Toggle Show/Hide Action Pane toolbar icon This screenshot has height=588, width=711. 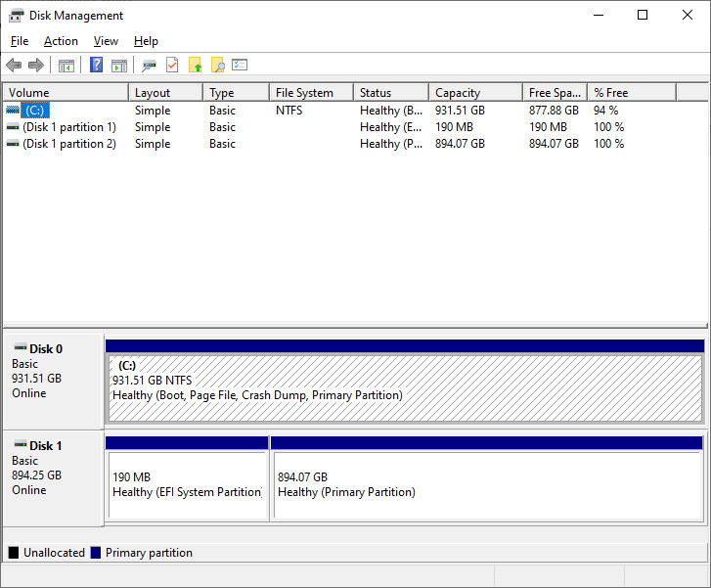tap(119, 66)
